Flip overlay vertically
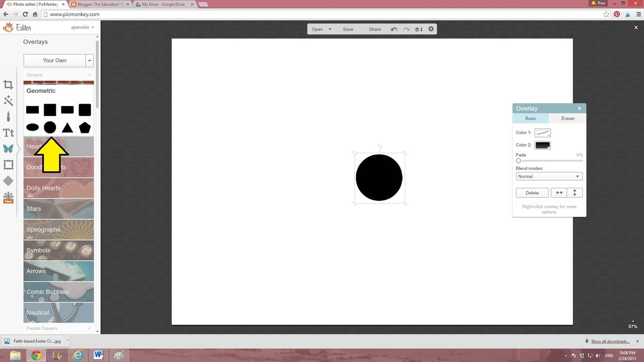 pyautogui.click(x=574, y=193)
